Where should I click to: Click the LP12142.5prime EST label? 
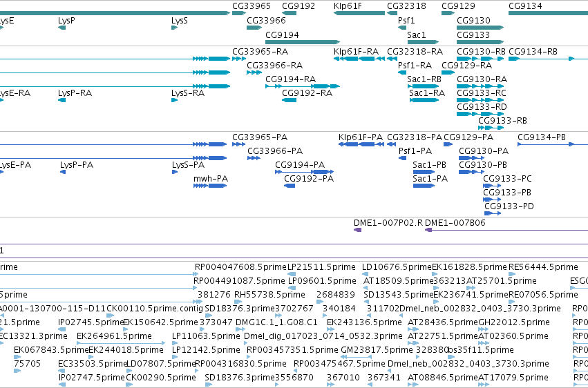(x=206, y=350)
